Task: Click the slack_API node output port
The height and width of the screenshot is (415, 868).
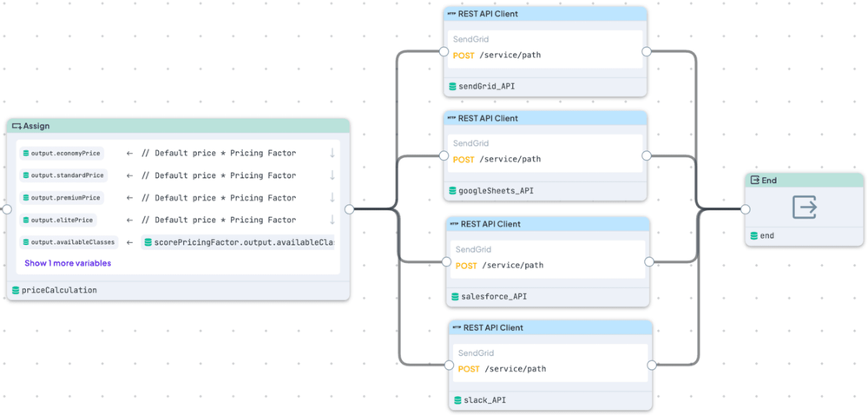Action: pyautogui.click(x=652, y=366)
